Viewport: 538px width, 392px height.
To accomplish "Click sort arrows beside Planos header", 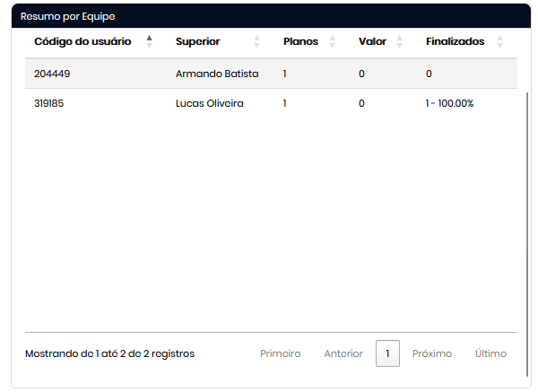I will pyautogui.click(x=332, y=41).
